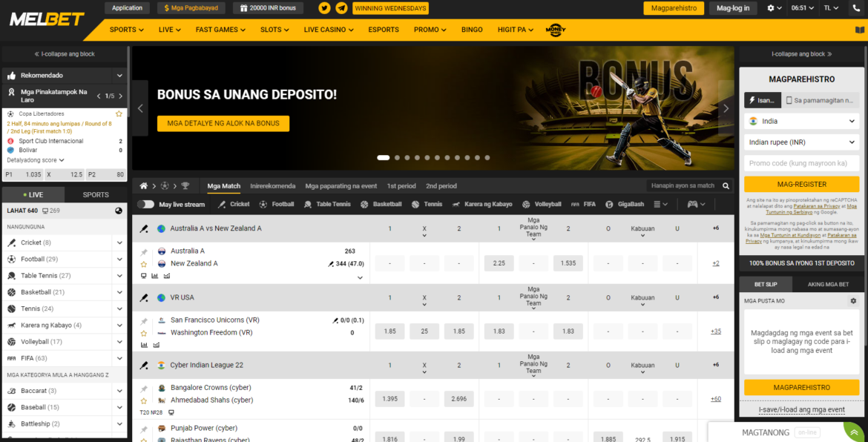Go to next featured game 1/5
Image resolution: width=868 pixels, height=442 pixels.
[121, 96]
